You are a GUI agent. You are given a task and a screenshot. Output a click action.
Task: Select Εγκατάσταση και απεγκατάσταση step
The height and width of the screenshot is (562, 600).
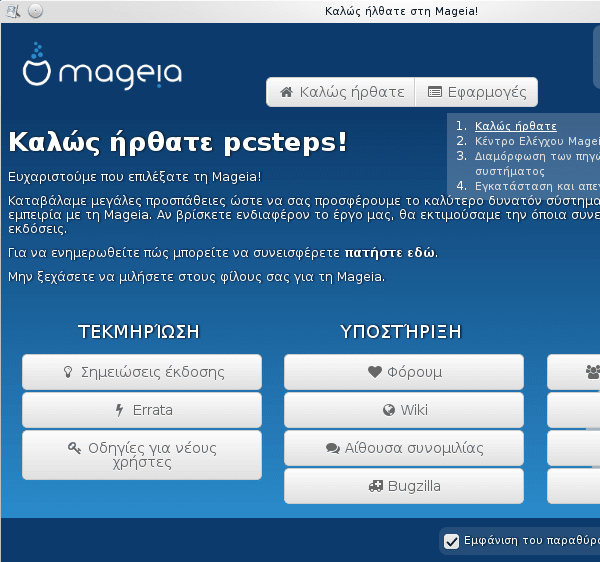point(537,186)
